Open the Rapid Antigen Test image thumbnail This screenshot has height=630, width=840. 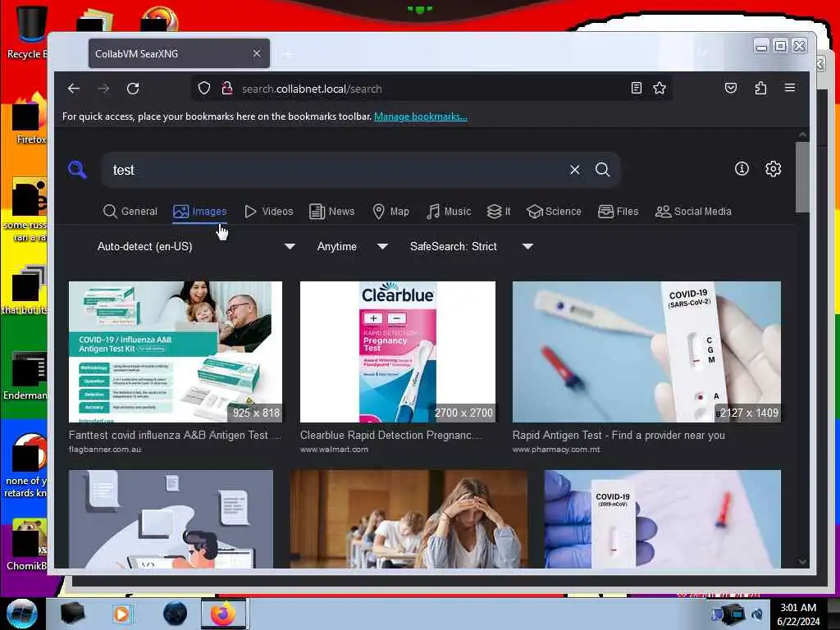646,352
